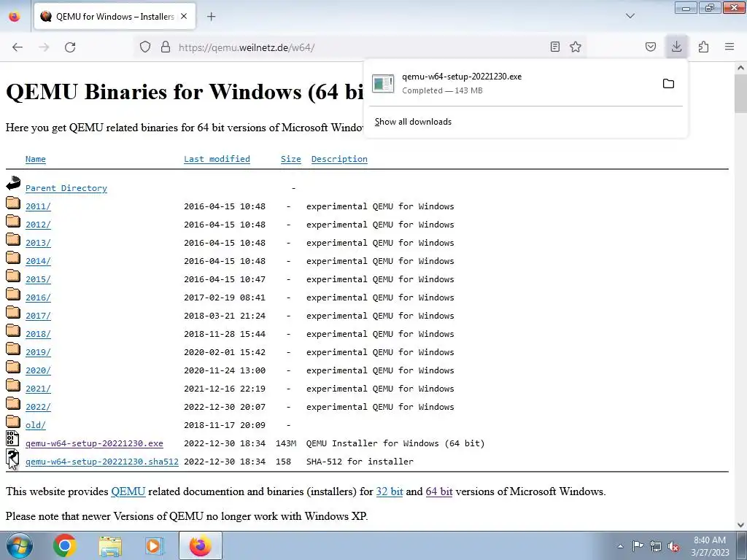Show hidden system tray icons
The image size is (747, 560).
(620, 546)
